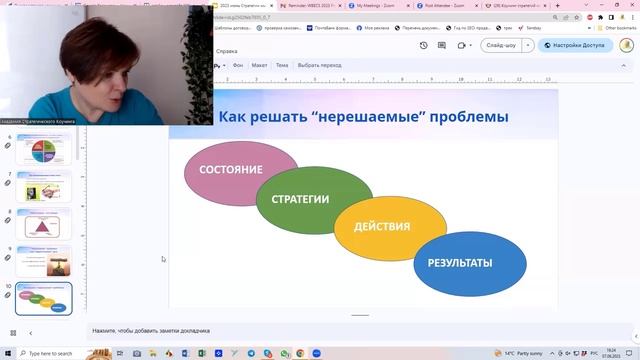Image resolution: width=640 pixels, height=360 pixels.
Task: Switch to My Meetings - Zoom tab
Action: tap(379, 6)
